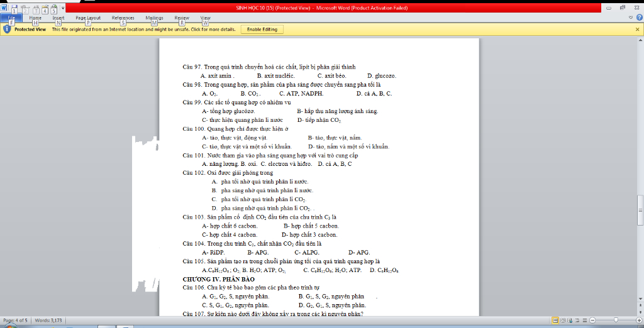Click answer C. axit béo. in Câu 97
The width and height of the screenshot is (644, 328).
332,76
